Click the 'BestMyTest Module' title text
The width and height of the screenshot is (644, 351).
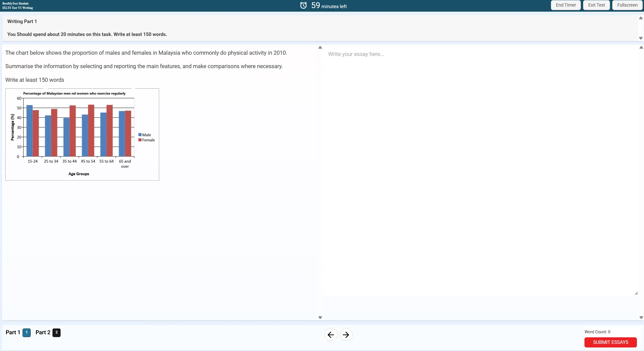pos(15,4)
